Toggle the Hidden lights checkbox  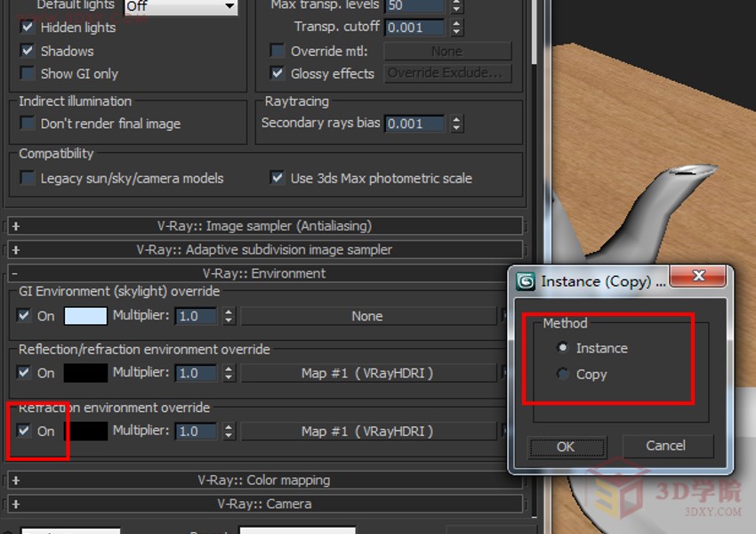pos(28,27)
